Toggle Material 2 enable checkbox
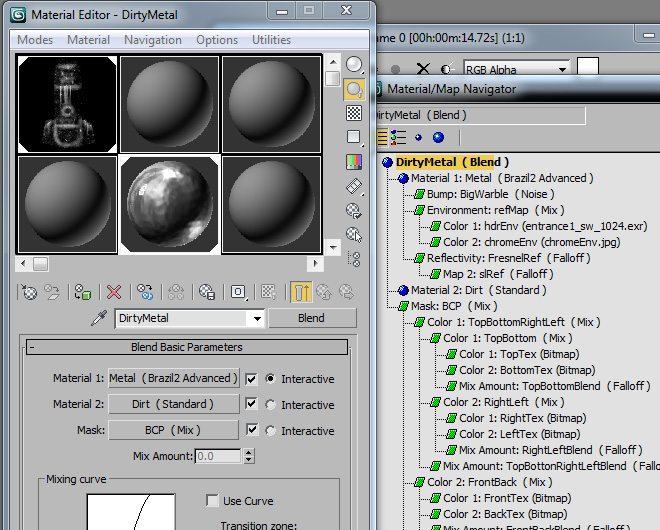This screenshot has height=530, width=660. click(x=251, y=404)
